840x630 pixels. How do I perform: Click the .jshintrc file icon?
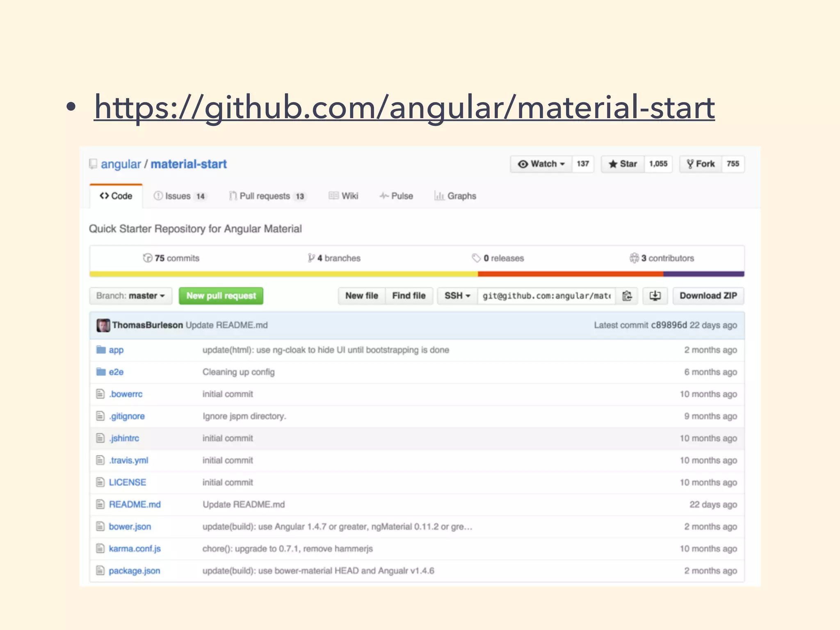tap(100, 438)
